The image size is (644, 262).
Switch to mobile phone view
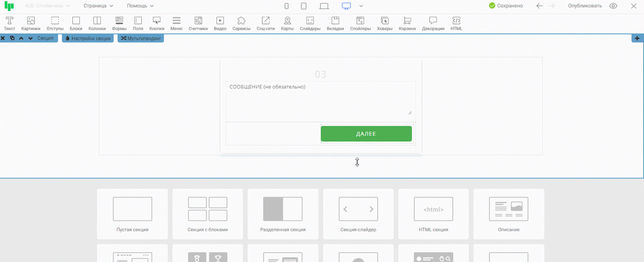coord(287,6)
